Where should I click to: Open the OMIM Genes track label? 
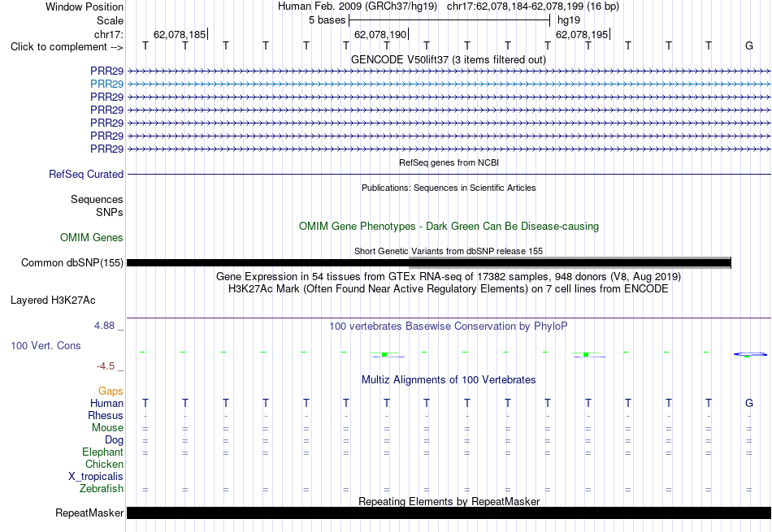coord(92,238)
